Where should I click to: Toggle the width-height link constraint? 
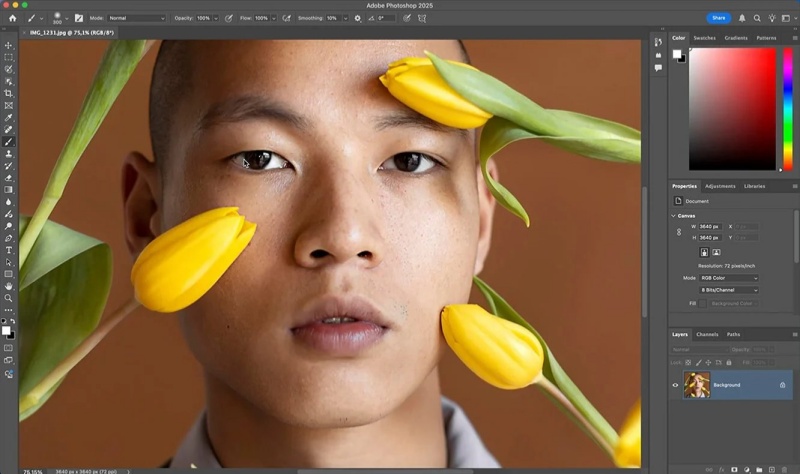679,232
